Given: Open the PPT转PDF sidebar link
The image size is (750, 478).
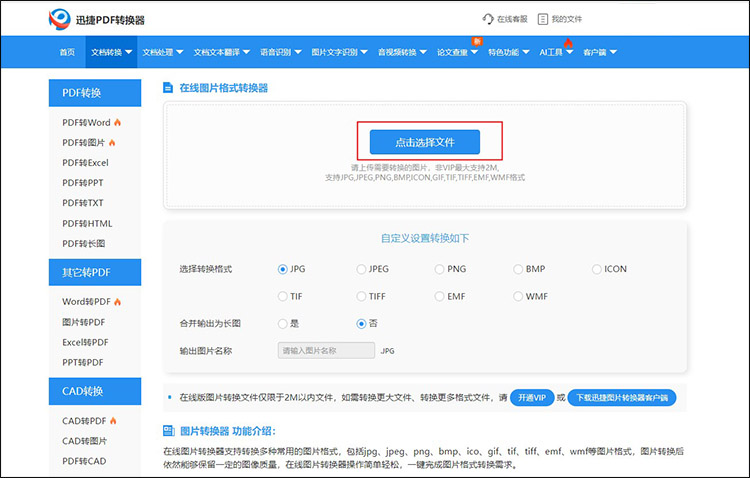Looking at the screenshot, I should coord(83,362).
